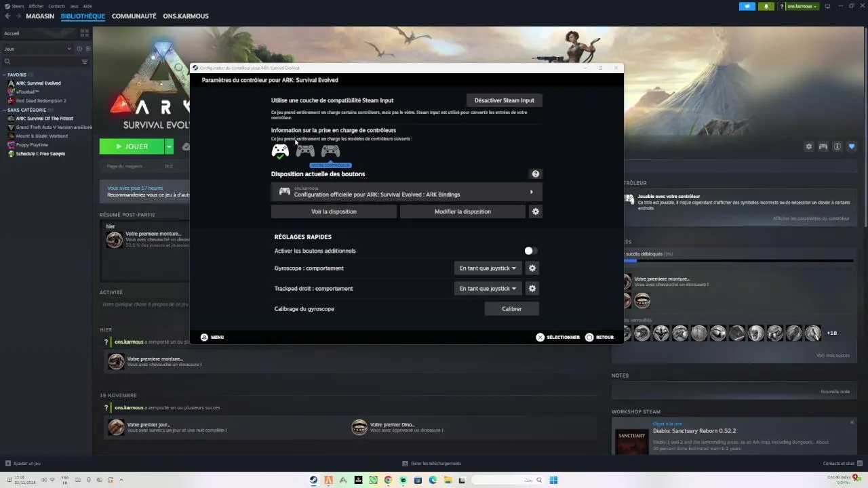Select Red Dead Redemption 2 in library
The width and height of the screenshot is (868, 488).
[x=41, y=101]
